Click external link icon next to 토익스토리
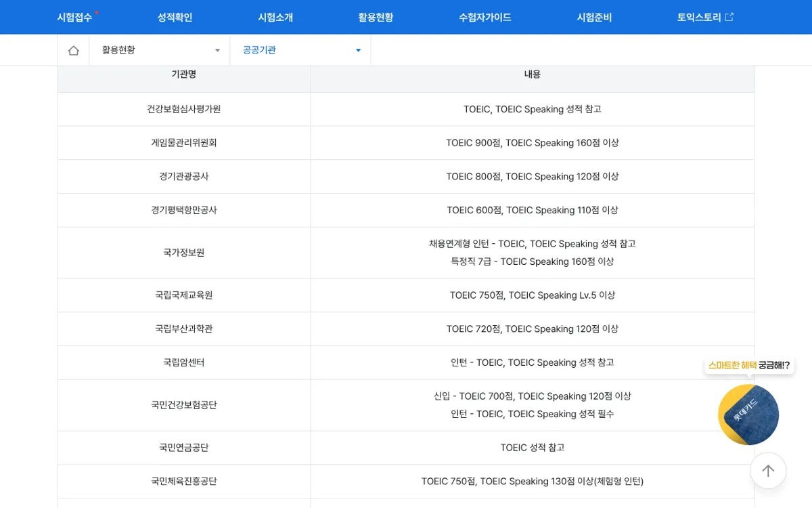The width and height of the screenshot is (812, 508). 729,17
